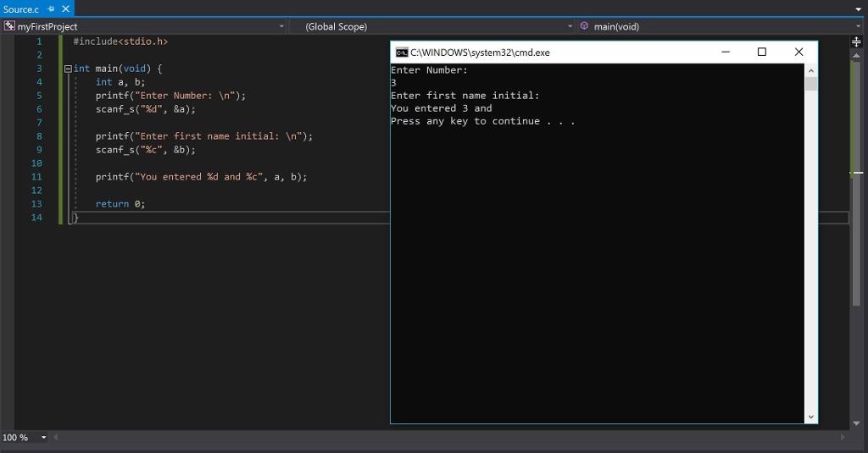The height and width of the screenshot is (453, 868).
Task: Click the console scrollbar down arrow
Action: click(x=810, y=416)
